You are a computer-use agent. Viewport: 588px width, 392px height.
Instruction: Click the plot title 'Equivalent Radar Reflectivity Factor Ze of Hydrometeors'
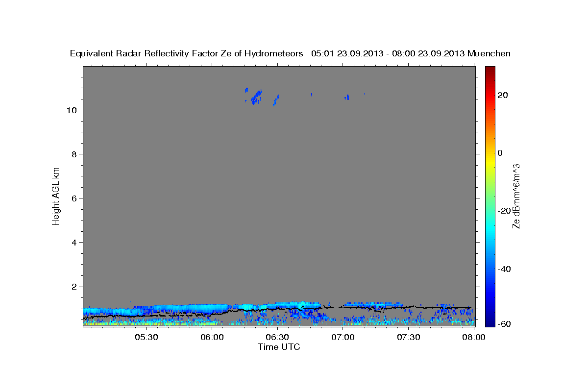pos(187,53)
